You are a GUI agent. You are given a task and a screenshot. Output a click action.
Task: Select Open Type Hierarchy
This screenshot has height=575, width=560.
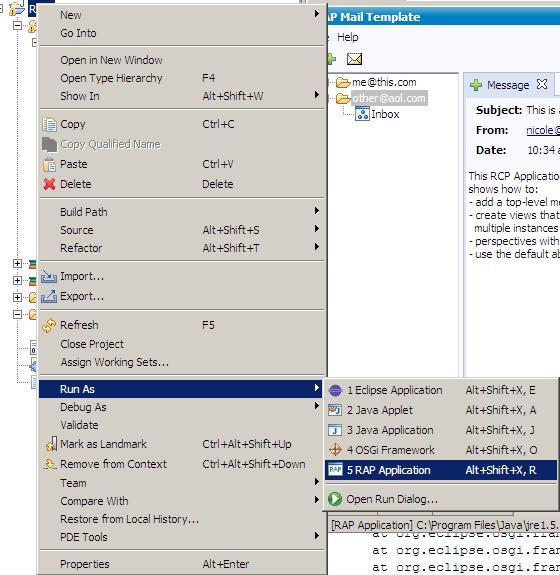(182, 78)
